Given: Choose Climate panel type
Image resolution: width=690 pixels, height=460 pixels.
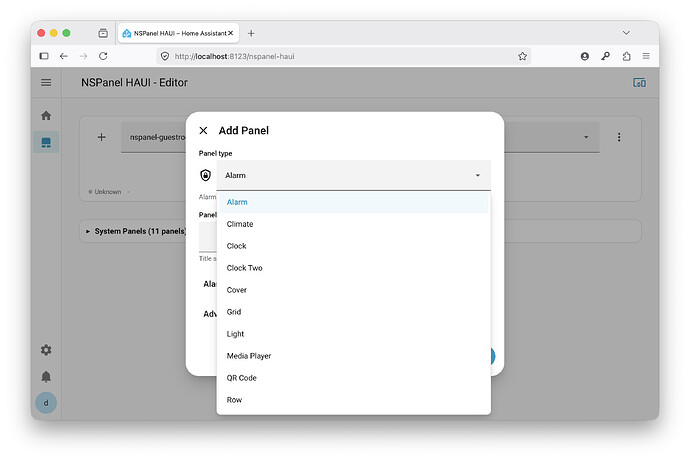Looking at the screenshot, I should pos(353,224).
